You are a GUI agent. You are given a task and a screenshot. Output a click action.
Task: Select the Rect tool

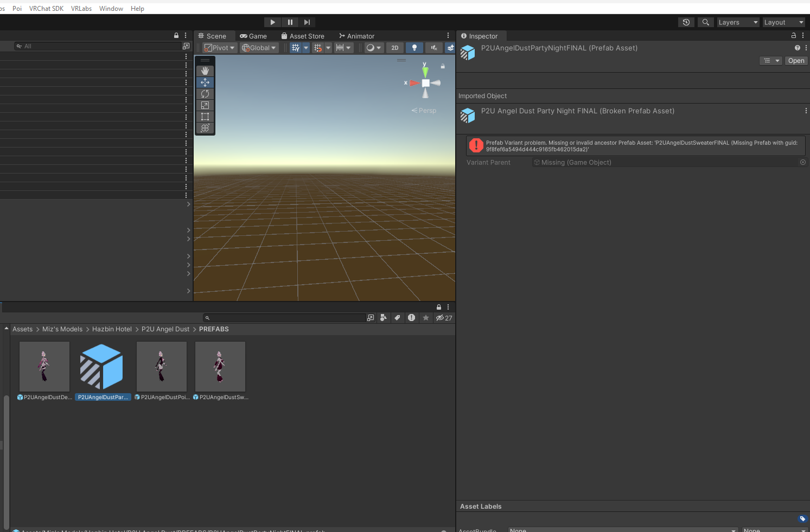(x=205, y=117)
